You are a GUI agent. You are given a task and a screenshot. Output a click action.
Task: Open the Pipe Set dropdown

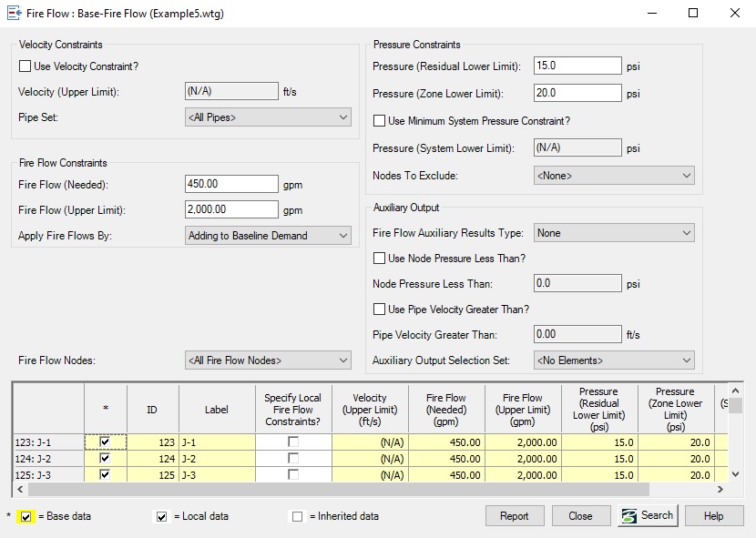(344, 117)
